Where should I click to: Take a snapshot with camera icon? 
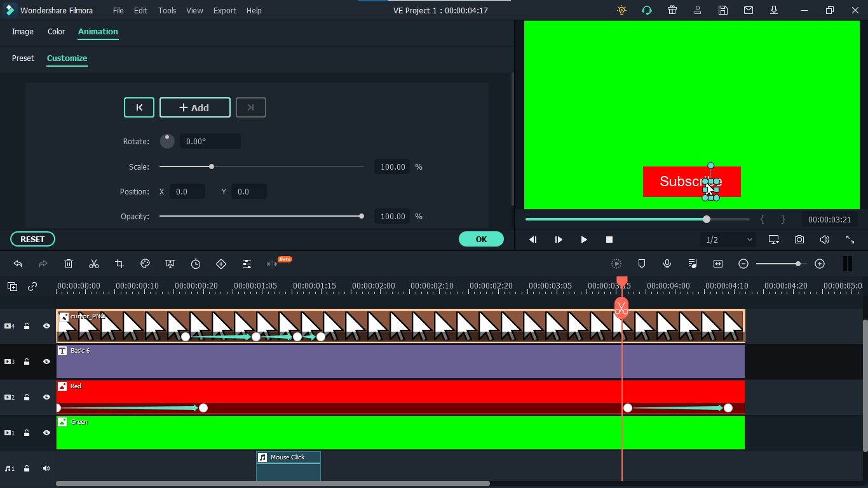tap(799, 240)
